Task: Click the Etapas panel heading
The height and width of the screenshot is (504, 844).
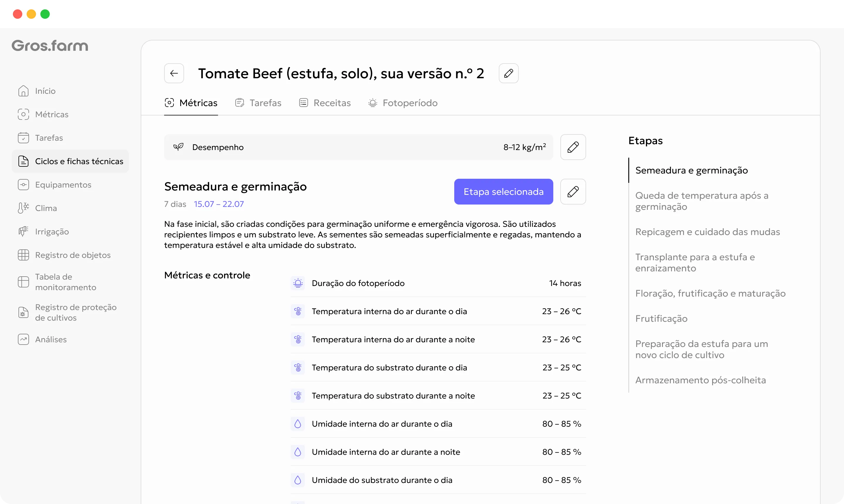Action: pyautogui.click(x=645, y=141)
